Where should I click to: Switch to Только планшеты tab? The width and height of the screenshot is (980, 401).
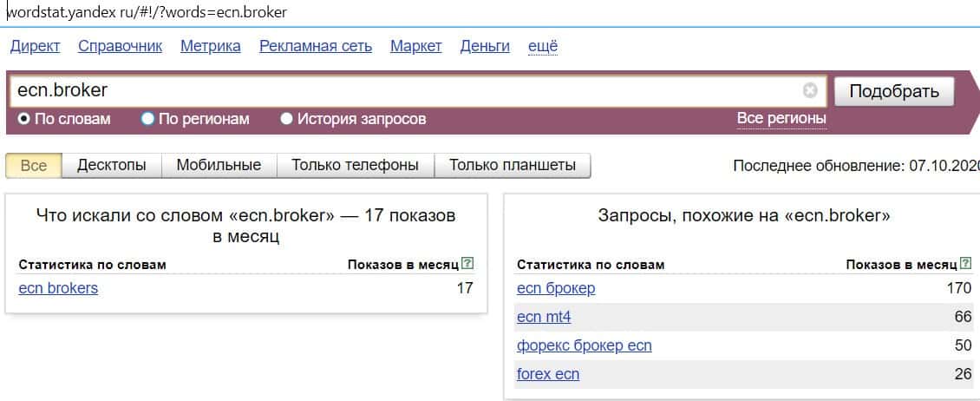pos(513,166)
